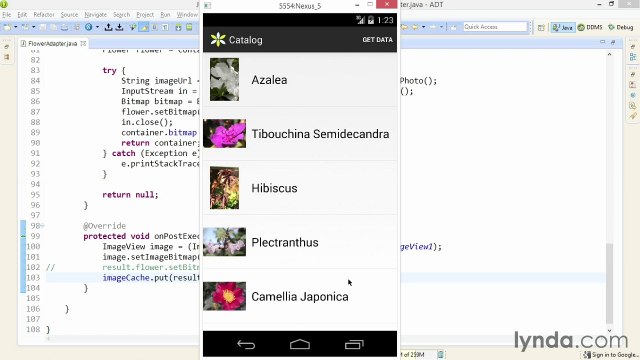The image size is (640, 360).
Task: Tap the Tibouchina purple flower thumbnail
Action: click(x=224, y=133)
